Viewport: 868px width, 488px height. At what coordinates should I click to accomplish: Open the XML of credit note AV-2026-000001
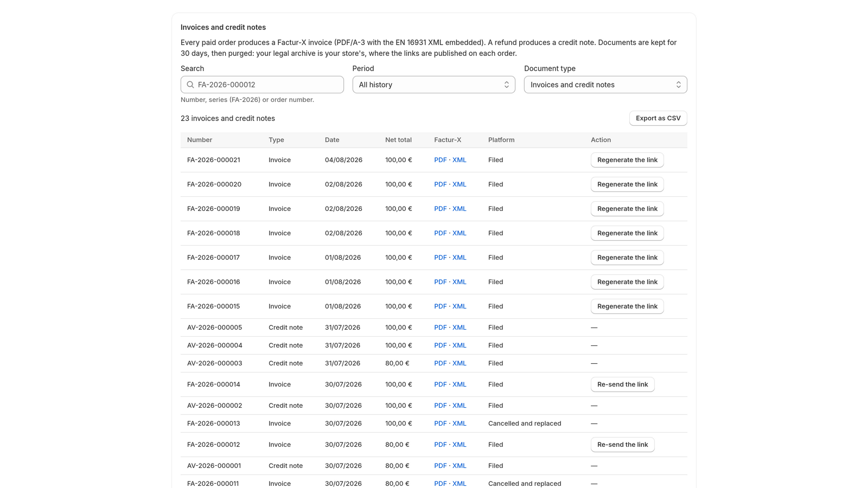point(459,466)
